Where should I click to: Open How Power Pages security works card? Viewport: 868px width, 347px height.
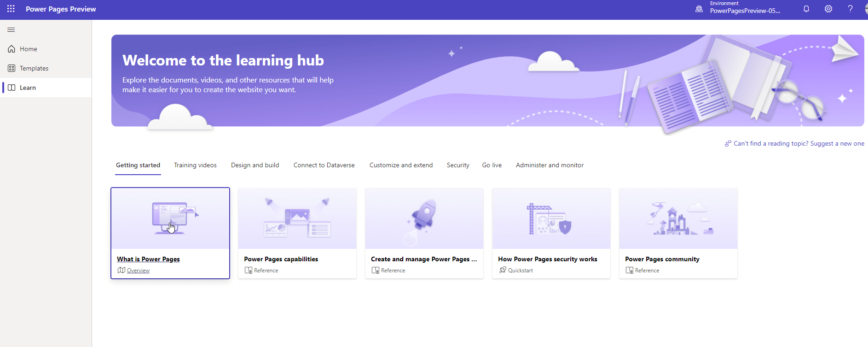click(x=551, y=233)
